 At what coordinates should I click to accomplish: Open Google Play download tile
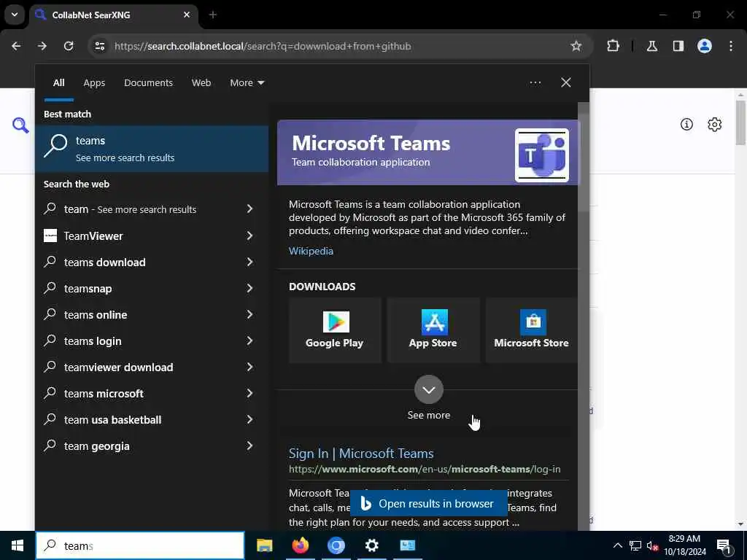tap(335, 330)
